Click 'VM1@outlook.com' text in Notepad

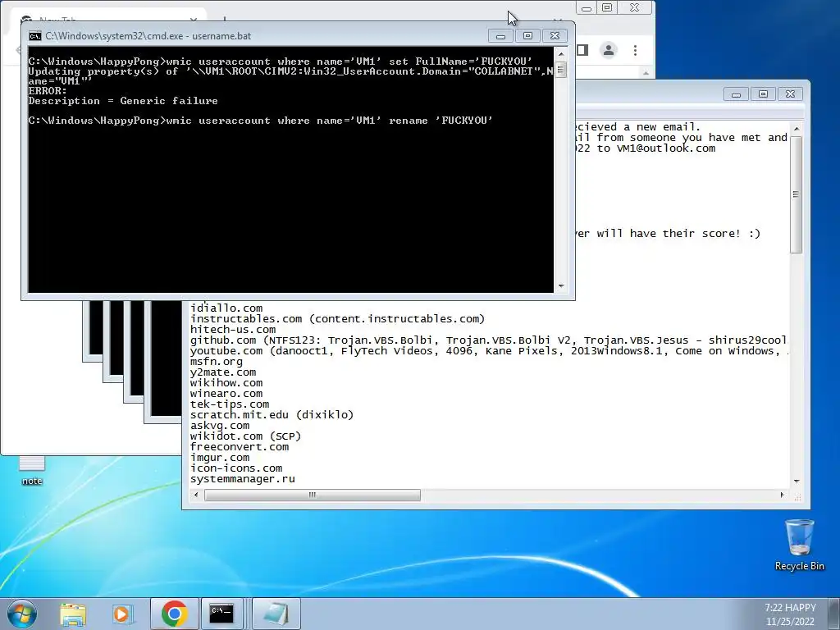[666, 148]
